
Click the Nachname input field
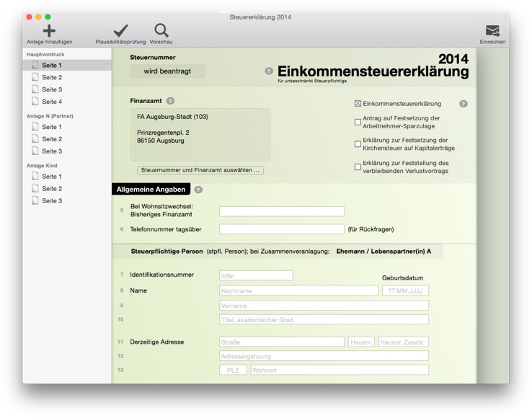tap(298, 290)
